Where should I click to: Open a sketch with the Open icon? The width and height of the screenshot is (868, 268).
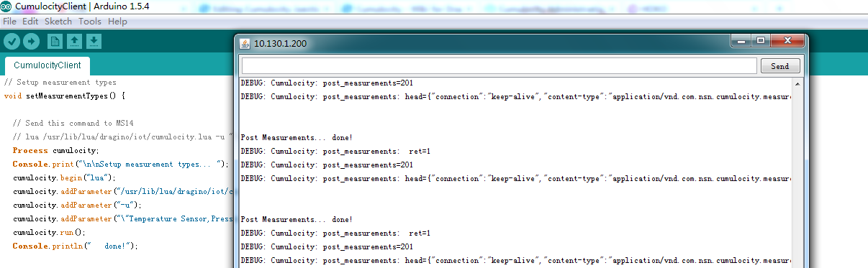[75, 42]
